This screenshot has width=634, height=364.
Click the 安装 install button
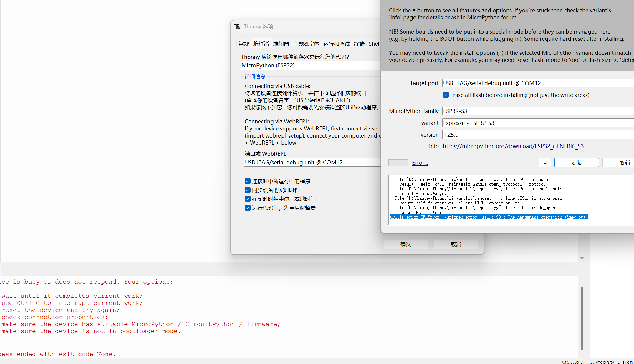(576, 162)
